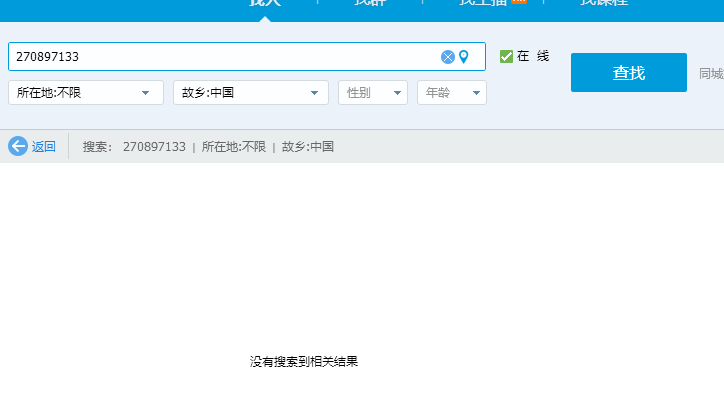This screenshot has width=724, height=420.
Task: Click the blue back arrow icon
Action: coord(18,146)
